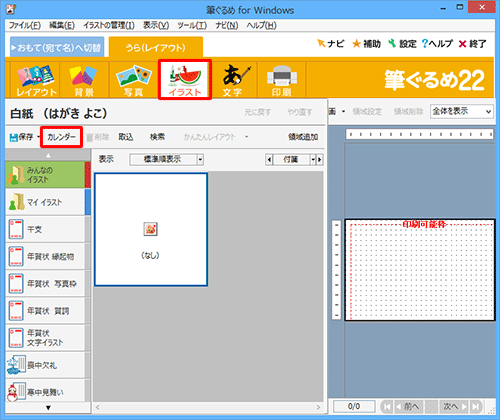Click the horizontal scrollbar right arrow
This screenshot has width=500, height=420.
point(318,407)
